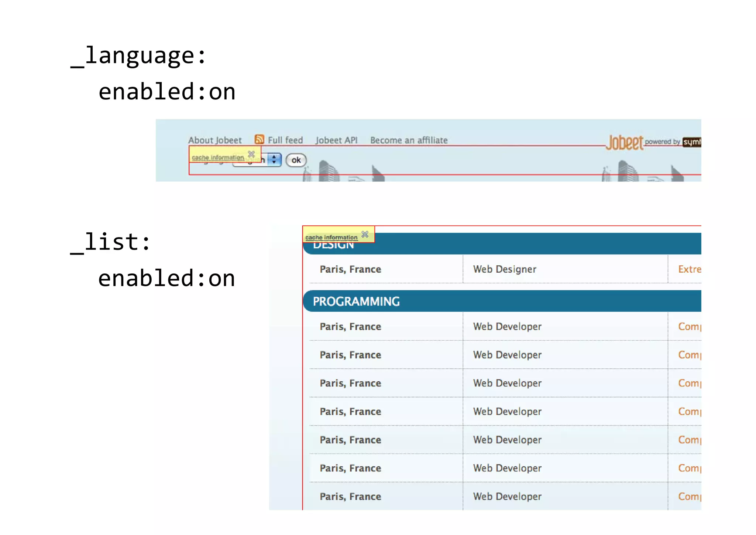
Task: Open the DESIGN category heading
Action: click(333, 246)
